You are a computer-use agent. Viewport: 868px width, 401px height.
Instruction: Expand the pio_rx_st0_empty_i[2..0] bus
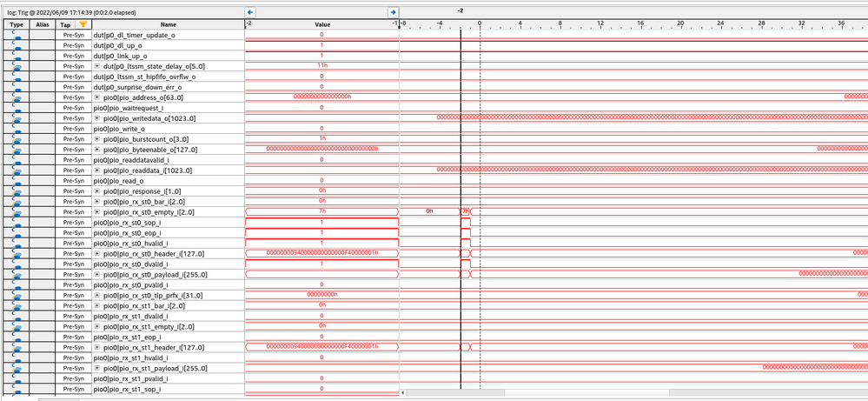[96, 212]
